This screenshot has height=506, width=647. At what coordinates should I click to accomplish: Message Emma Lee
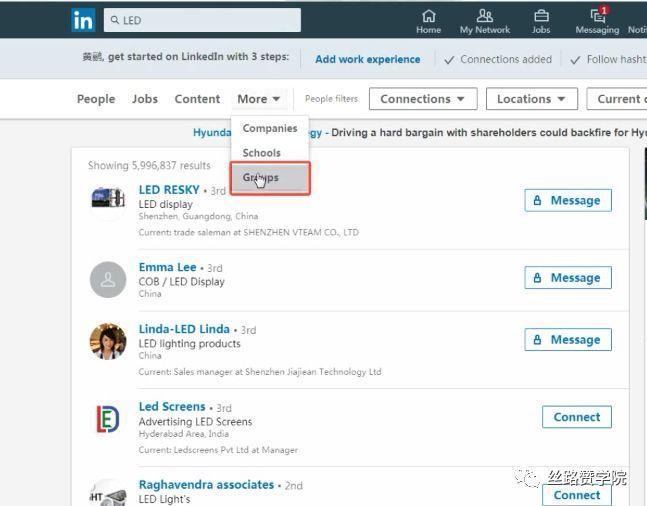pyautogui.click(x=568, y=278)
